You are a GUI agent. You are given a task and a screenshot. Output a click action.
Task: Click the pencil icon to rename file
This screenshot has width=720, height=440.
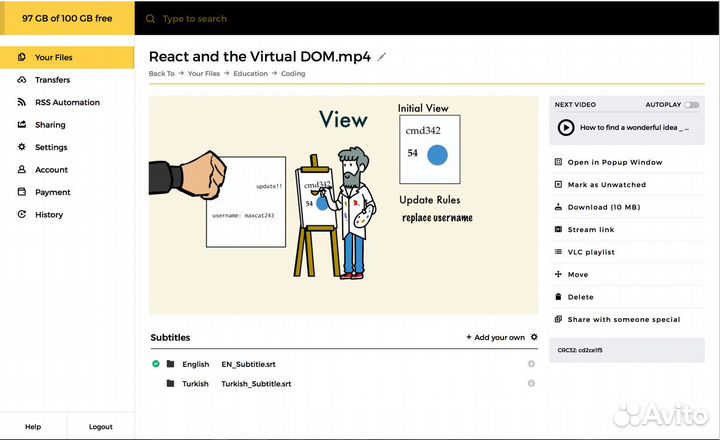(382, 57)
